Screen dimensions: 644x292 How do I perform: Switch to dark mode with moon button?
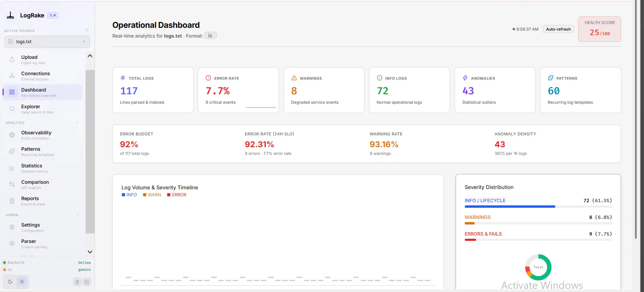coord(10,282)
